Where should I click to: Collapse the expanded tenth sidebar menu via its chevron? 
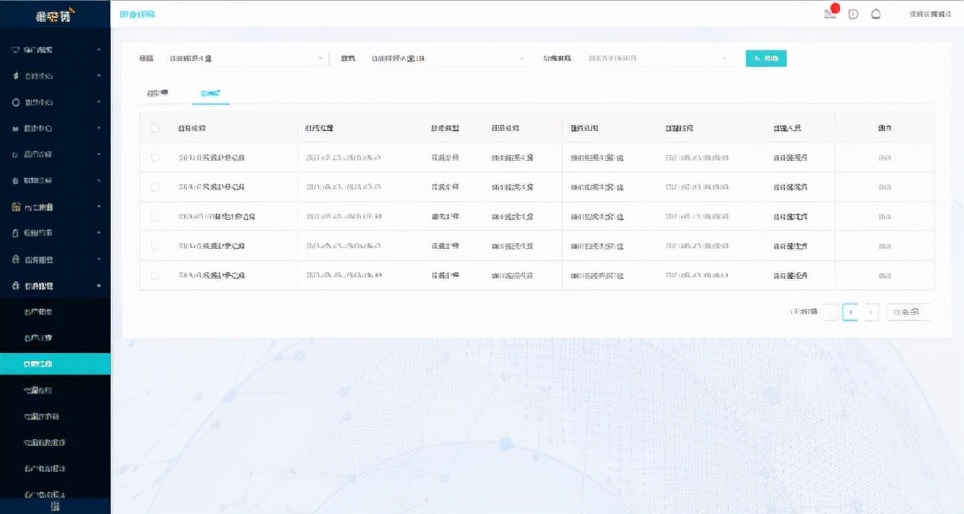tap(98, 286)
